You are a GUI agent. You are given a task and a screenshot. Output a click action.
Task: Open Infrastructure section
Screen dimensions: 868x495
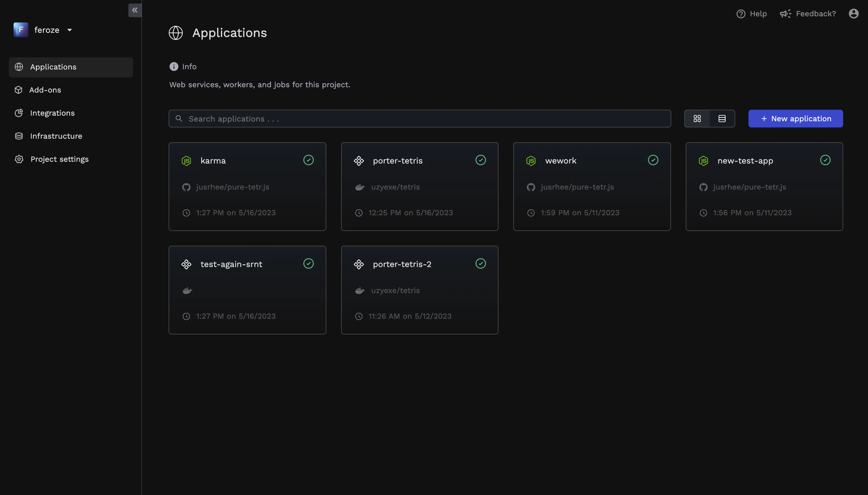point(56,136)
